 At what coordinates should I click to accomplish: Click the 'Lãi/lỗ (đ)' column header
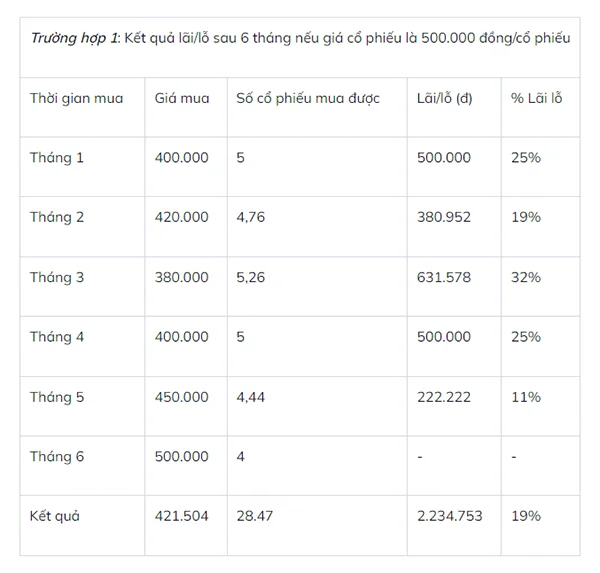tap(444, 99)
